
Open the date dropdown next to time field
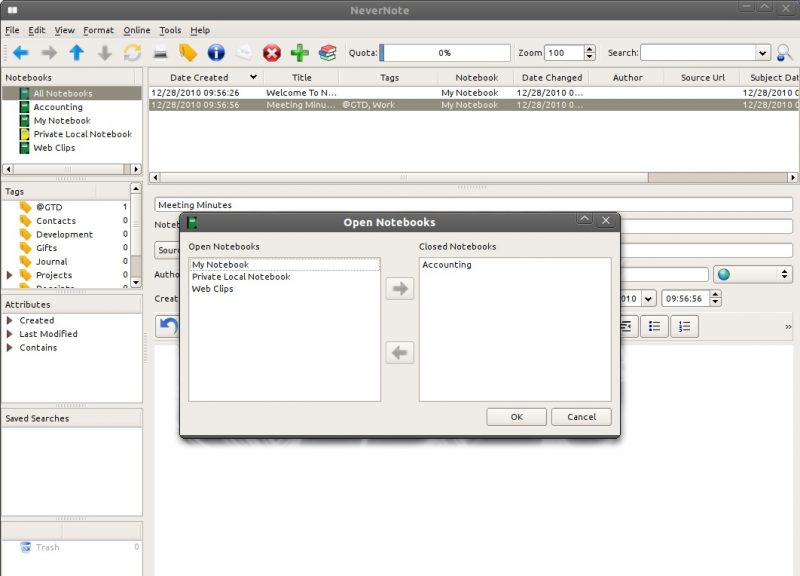648,298
